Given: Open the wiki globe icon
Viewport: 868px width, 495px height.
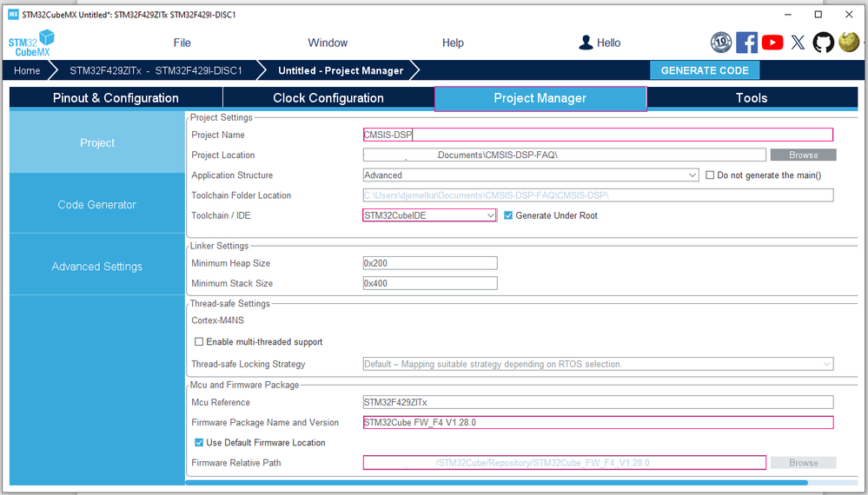Looking at the screenshot, I should (x=849, y=42).
